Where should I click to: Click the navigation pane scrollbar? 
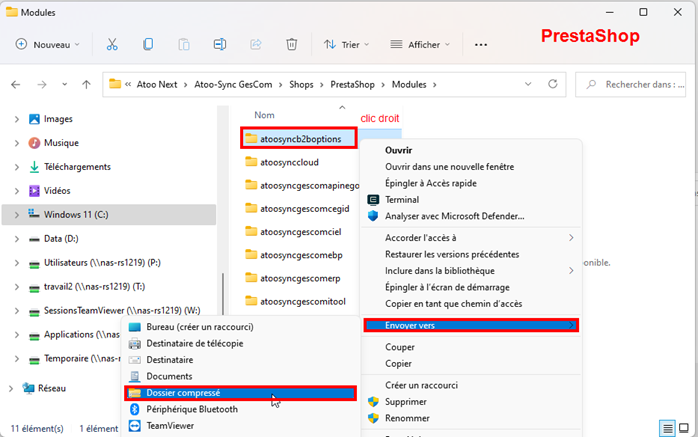223,294
